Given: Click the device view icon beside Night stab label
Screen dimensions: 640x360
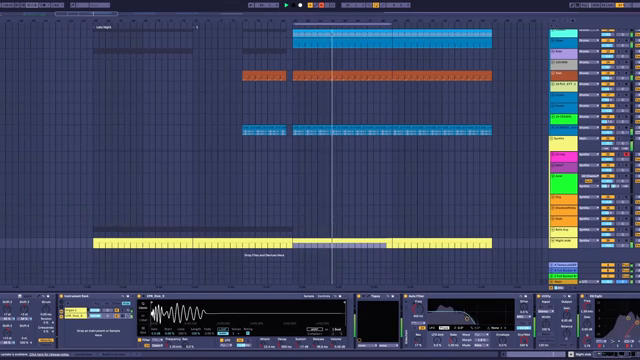Looking at the screenshot, I should tap(571, 354).
